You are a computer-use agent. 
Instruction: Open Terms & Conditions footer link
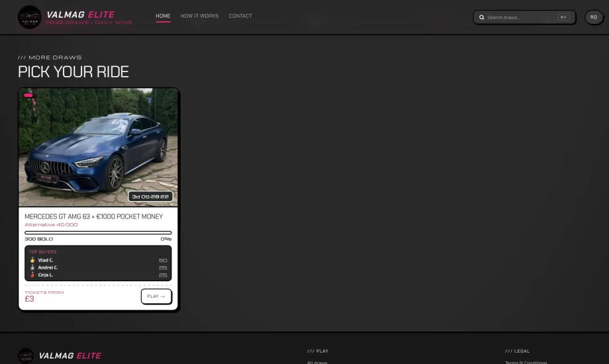526,362
